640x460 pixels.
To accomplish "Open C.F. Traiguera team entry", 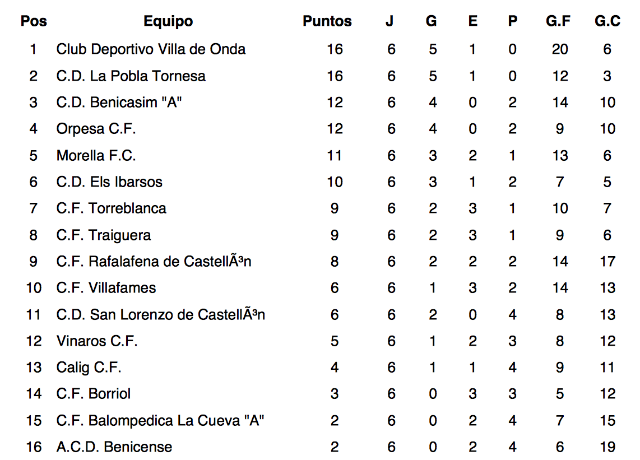I will click(x=104, y=234).
